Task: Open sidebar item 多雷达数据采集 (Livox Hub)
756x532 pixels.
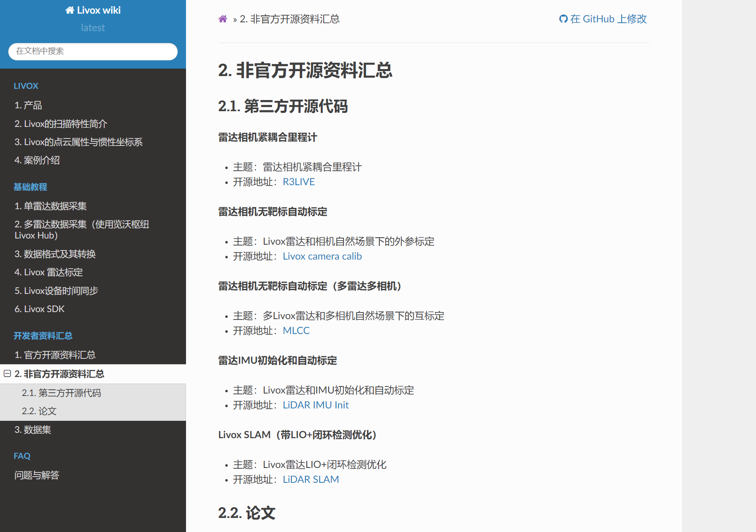Action: [x=93, y=230]
